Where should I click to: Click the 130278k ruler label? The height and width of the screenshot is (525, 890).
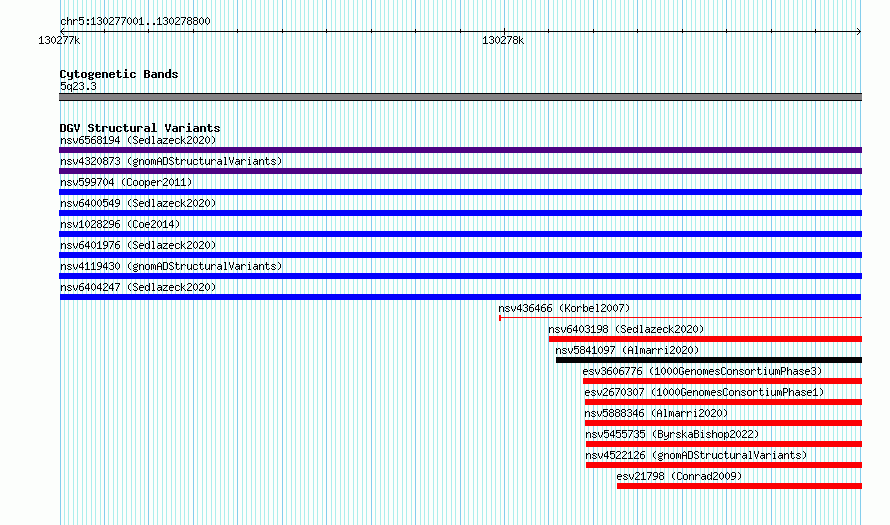[x=503, y=40]
